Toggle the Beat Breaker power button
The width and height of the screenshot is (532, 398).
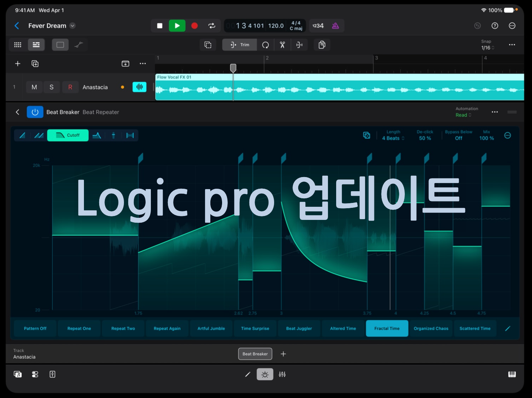(35, 112)
